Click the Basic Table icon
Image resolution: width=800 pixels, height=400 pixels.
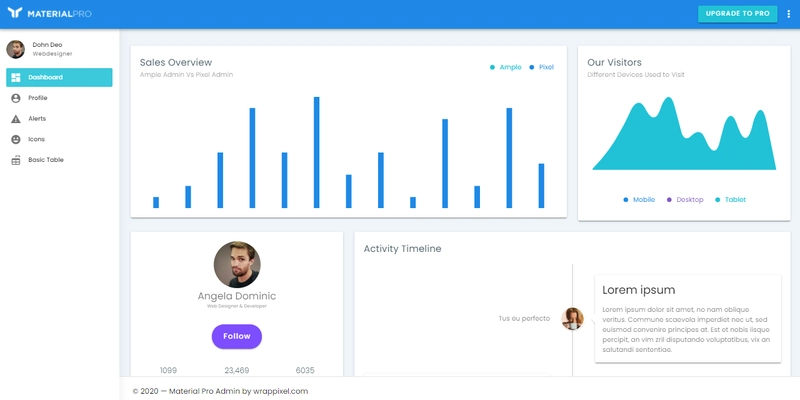point(16,160)
